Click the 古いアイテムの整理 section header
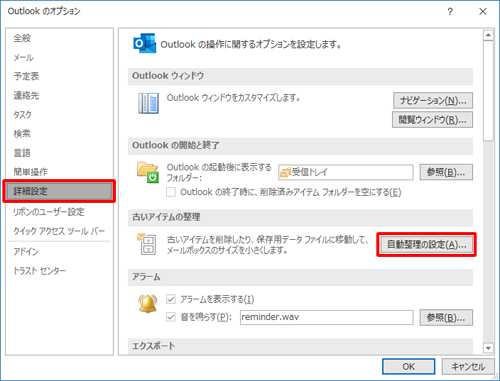This screenshot has width=500, height=381. pos(300,217)
